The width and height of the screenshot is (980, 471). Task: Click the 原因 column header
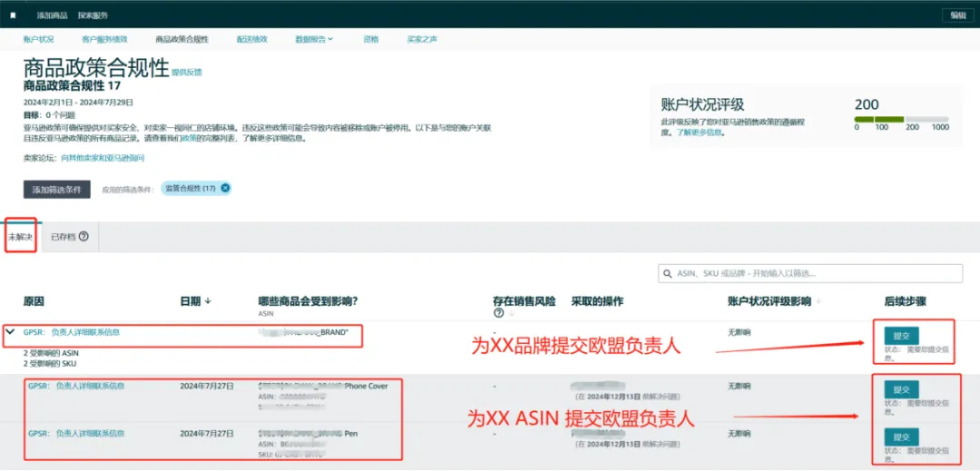click(x=34, y=301)
